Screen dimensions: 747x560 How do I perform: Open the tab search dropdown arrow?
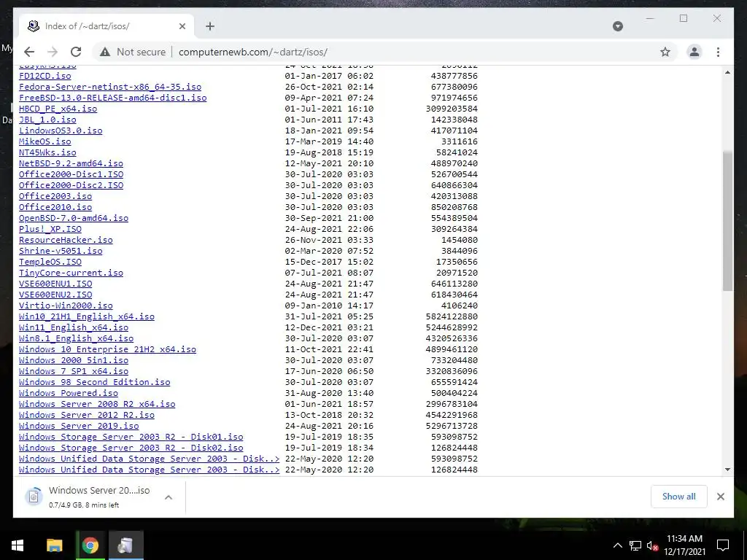pos(617,26)
